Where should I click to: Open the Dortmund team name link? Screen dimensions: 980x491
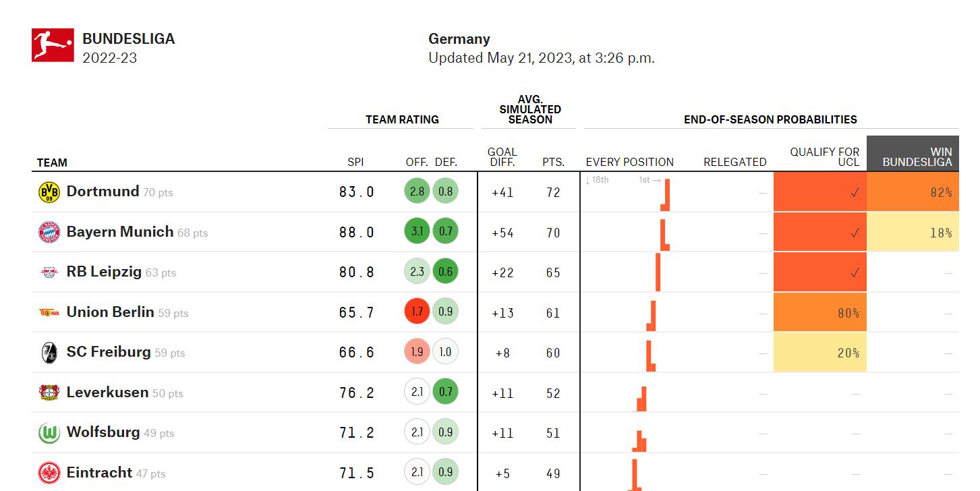103,192
